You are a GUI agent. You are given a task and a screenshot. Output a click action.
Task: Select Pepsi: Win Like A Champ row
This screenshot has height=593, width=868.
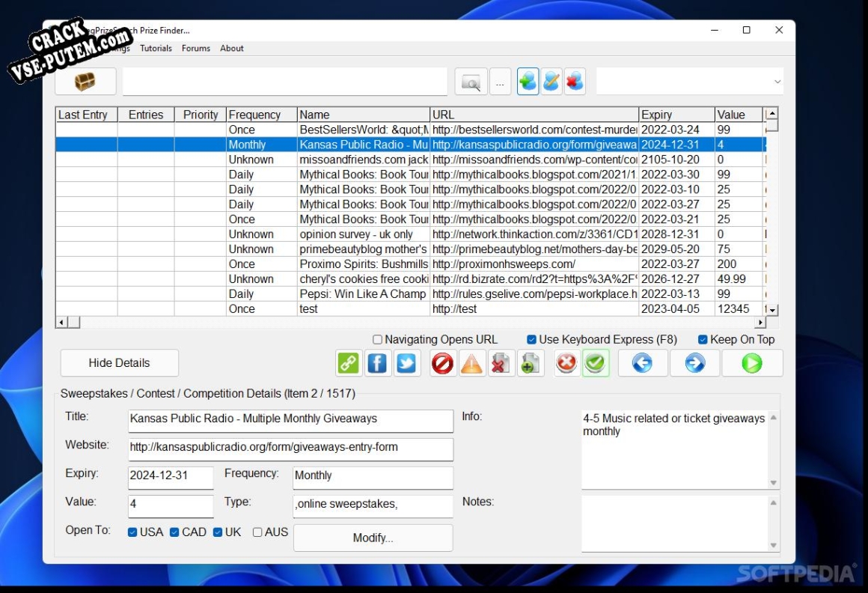pyautogui.click(x=409, y=294)
